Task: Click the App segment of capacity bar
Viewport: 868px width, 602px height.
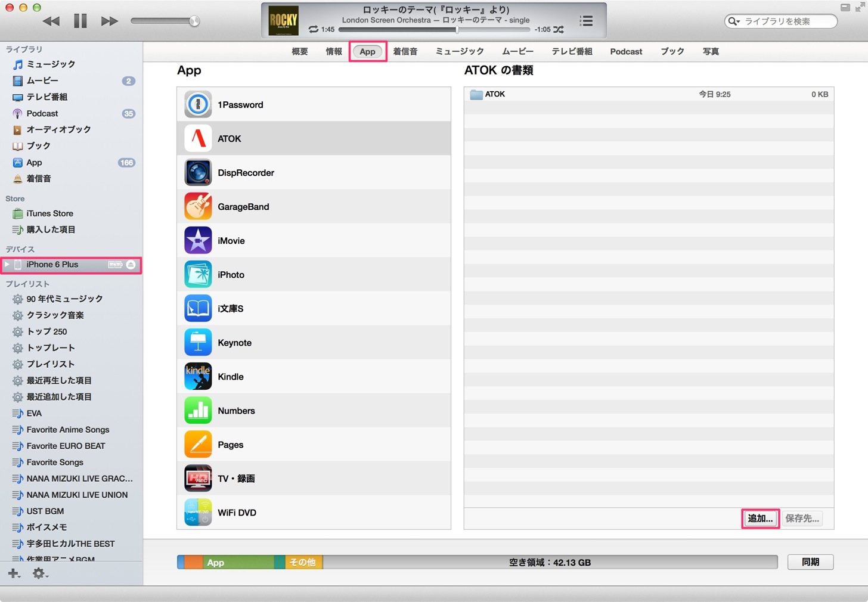Action: [238, 562]
